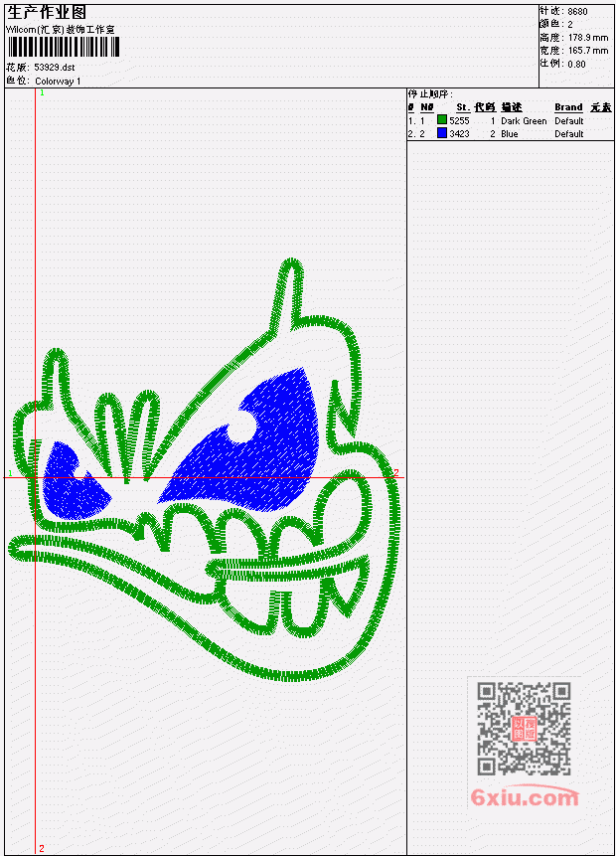
Task: Click the height value '178.9 mm'
Action: pyautogui.click(x=587, y=38)
